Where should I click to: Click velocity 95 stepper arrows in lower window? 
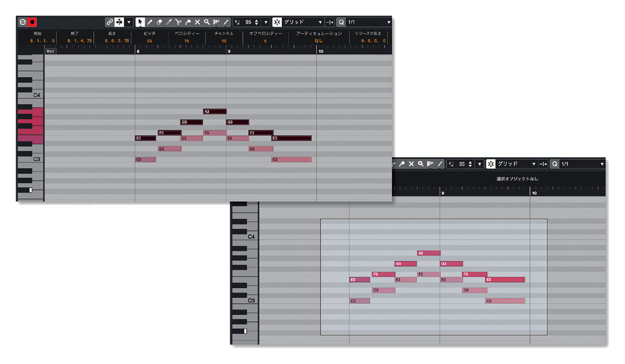(x=470, y=164)
